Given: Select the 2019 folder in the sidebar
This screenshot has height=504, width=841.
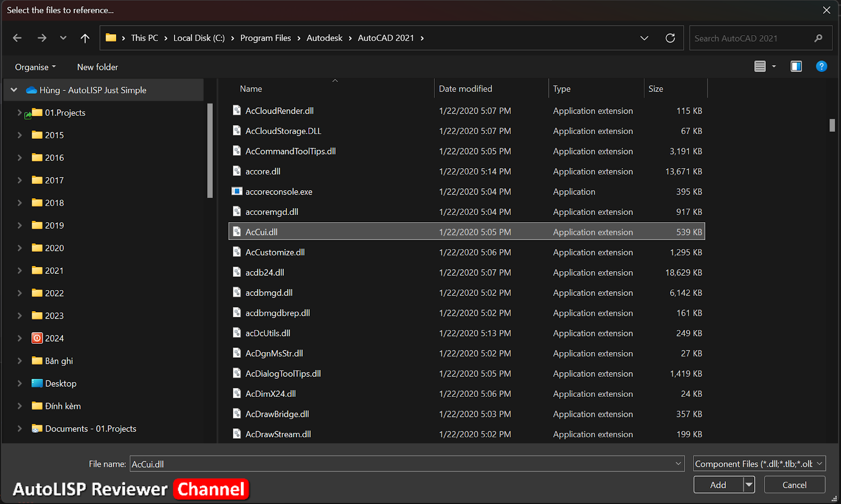Looking at the screenshot, I should [48, 225].
